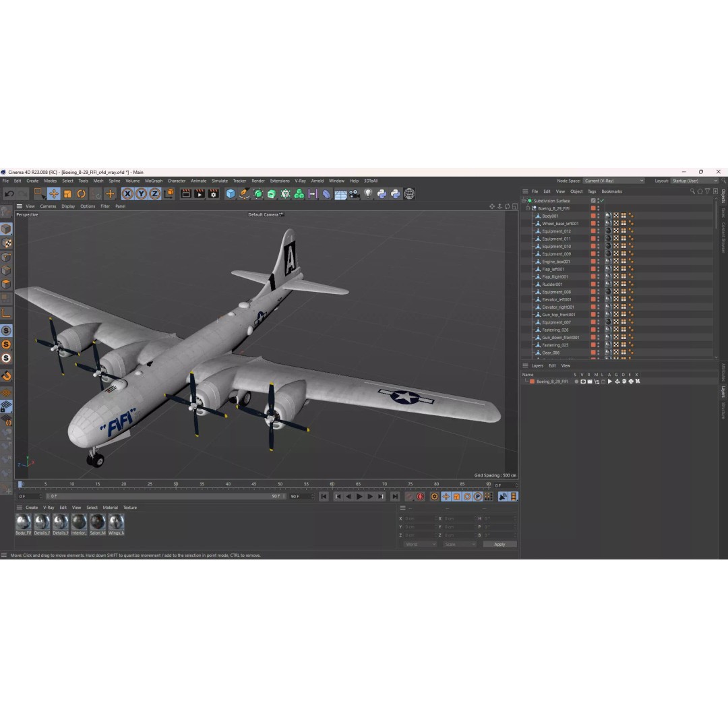728x728 pixels.
Task: Open the Node Space dropdown
Action: coord(614,181)
